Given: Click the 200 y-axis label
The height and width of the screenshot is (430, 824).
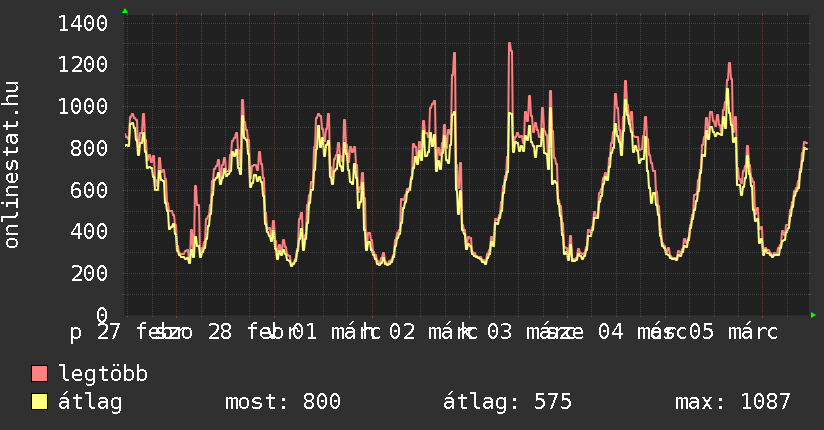Looking at the screenshot, I should pos(91,274).
